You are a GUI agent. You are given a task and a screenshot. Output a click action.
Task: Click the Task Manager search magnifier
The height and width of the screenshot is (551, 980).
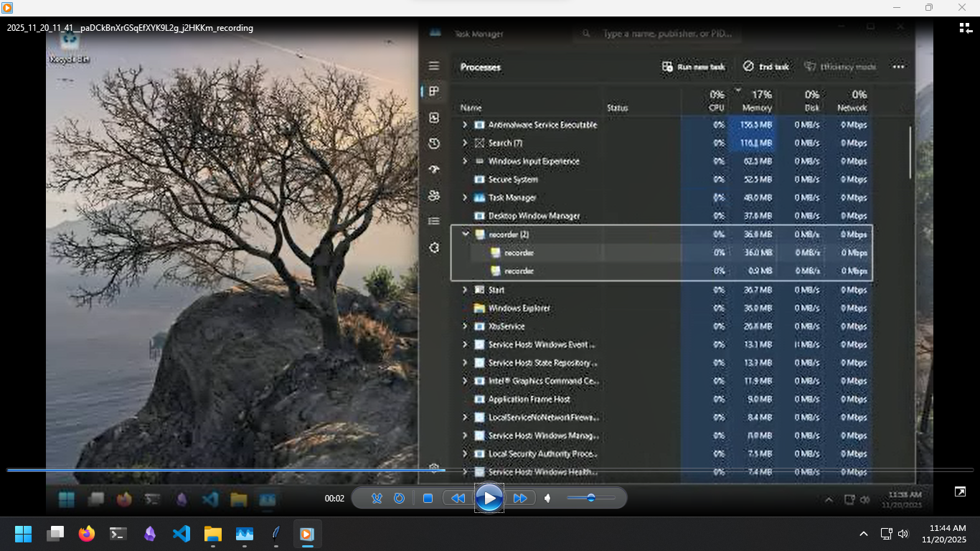coord(586,34)
